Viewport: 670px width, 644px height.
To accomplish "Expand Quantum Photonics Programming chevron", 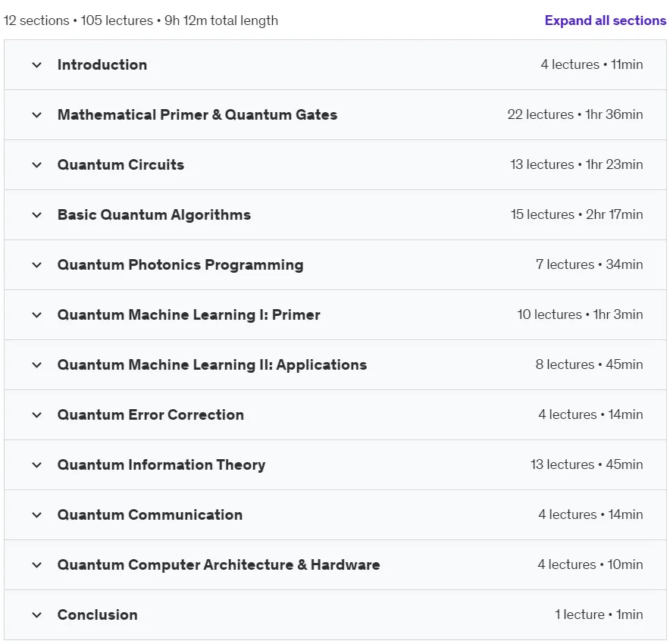I will click(x=36, y=264).
